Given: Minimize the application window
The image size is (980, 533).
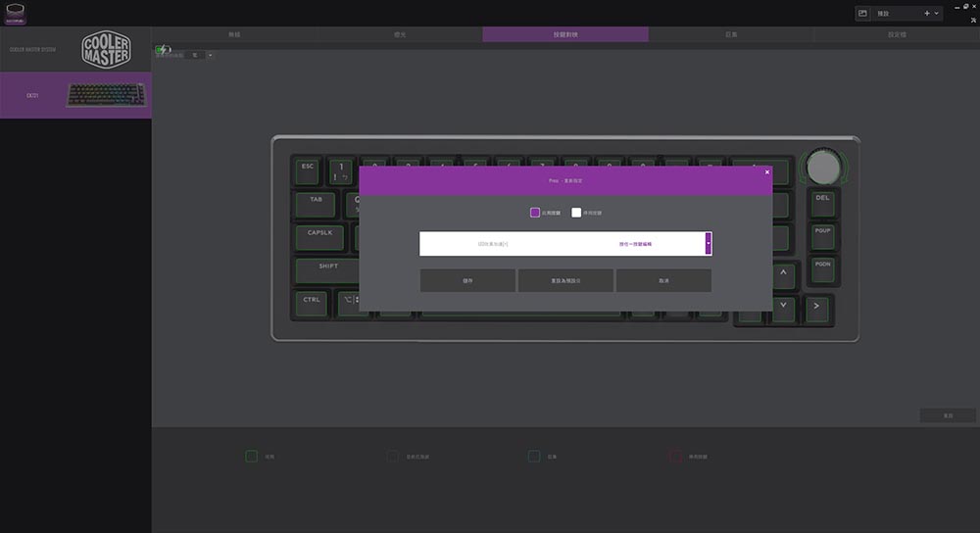Looking at the screenshot, I should click(x=956, y=7).
